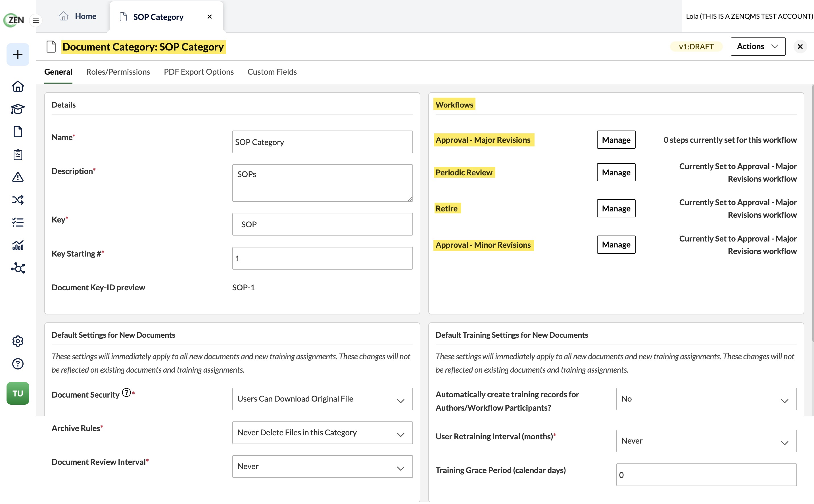Viewport: 814px width, 504px height.
Task: Click the Key Starting # field
Action: pos(322,258)
